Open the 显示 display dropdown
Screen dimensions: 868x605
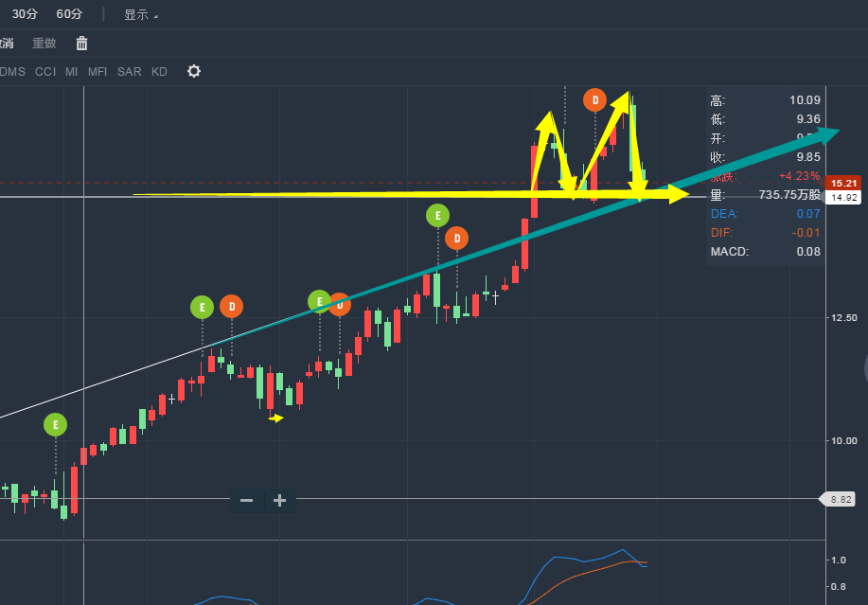coord(141,15)
